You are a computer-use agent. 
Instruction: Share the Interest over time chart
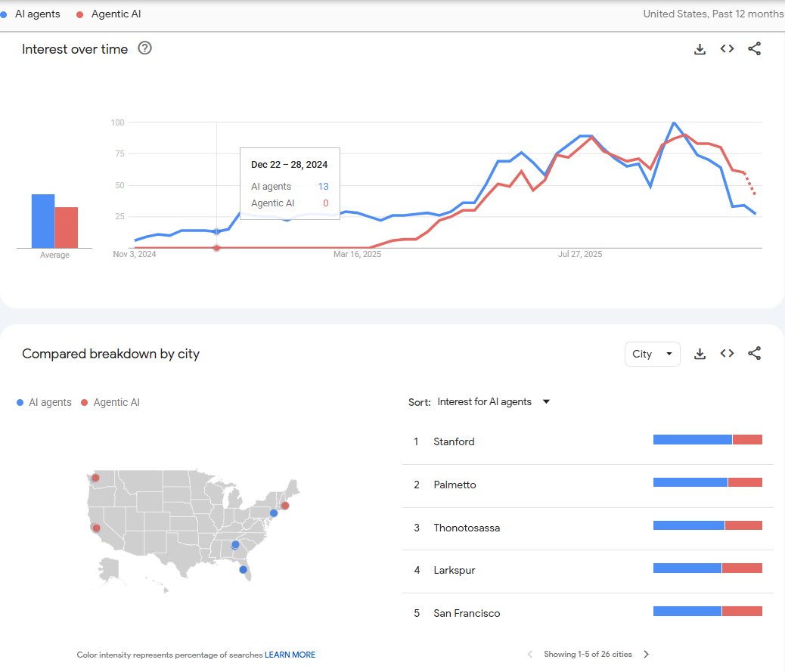tap(754, 49)
